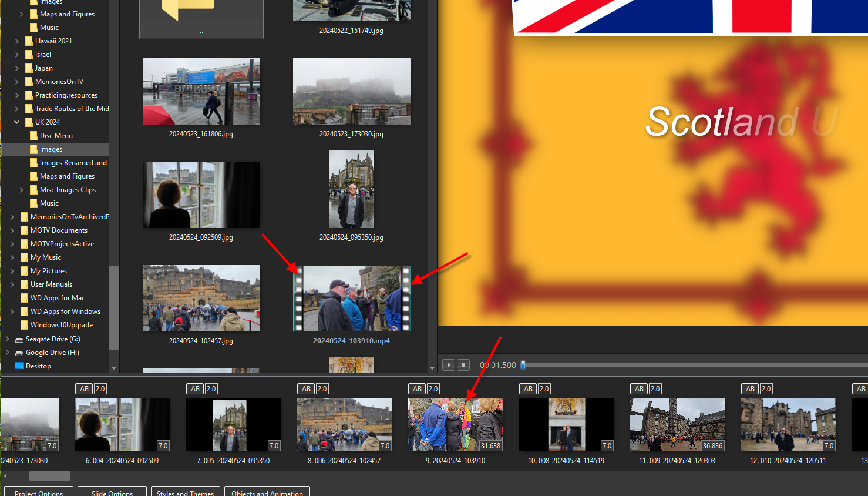Click the Seagate Drive (G:) drive icon
This screenshot has width=868, height=496.
pos(19,340)
